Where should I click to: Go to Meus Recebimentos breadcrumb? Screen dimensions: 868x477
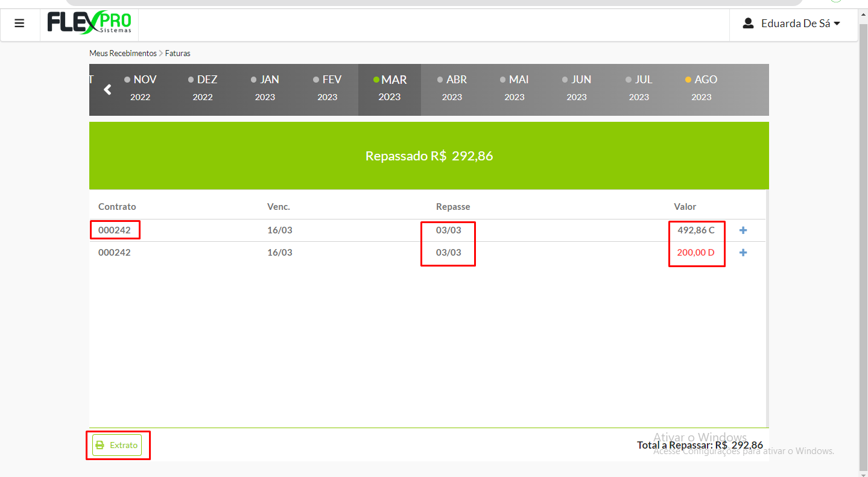pos(123,53)
